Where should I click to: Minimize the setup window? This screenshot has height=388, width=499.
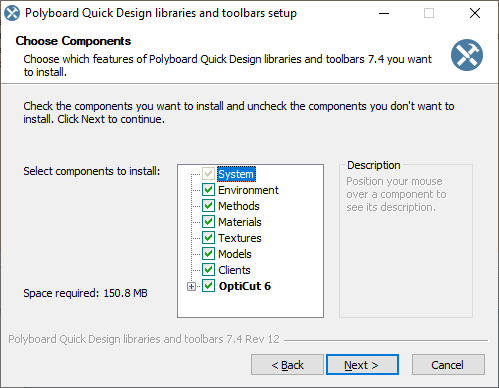coord(384,13)
